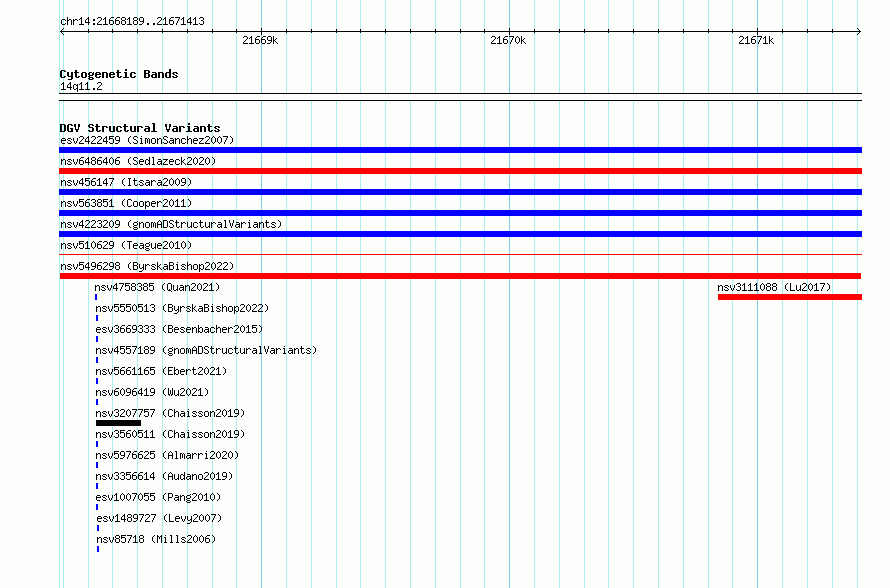
Task: Select nsv5976625 (Almarri2020) label
Action: click(167, 455)
